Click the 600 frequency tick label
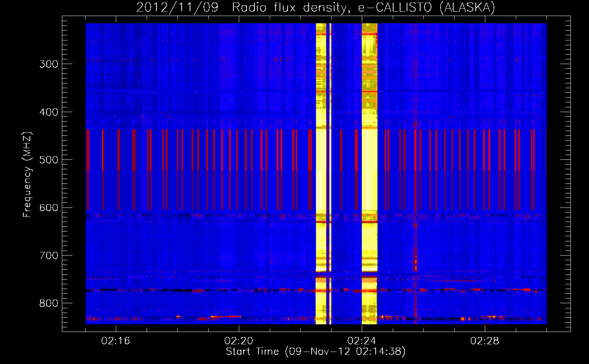589x364 pixels. click(x=49, y=208)
